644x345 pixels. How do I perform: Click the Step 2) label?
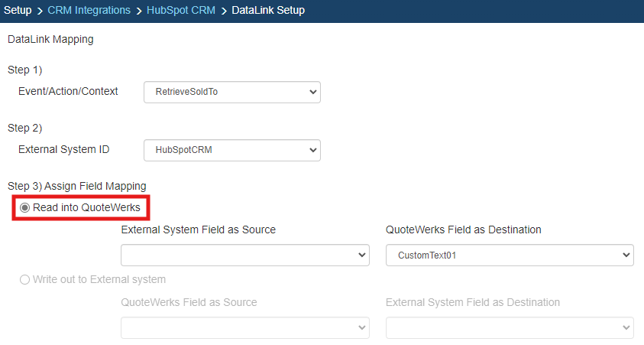24,128
